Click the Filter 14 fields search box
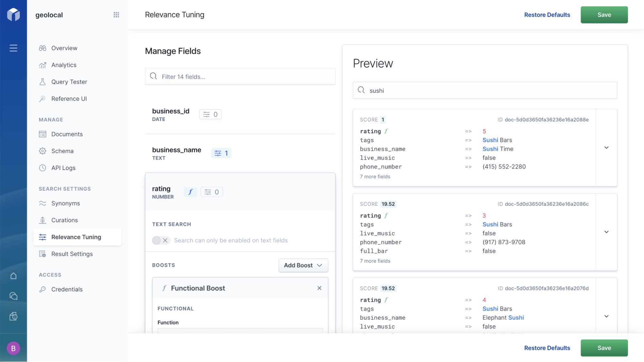 (240, 76)
